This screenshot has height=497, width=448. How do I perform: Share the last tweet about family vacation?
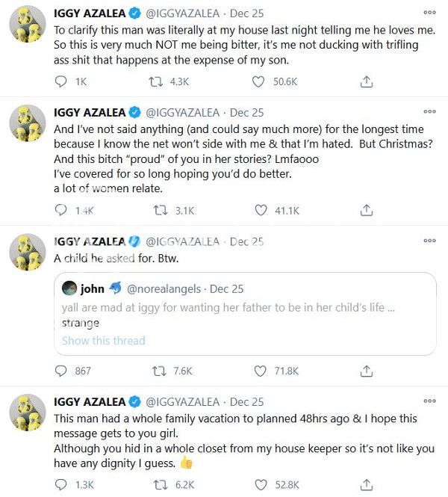366,484
